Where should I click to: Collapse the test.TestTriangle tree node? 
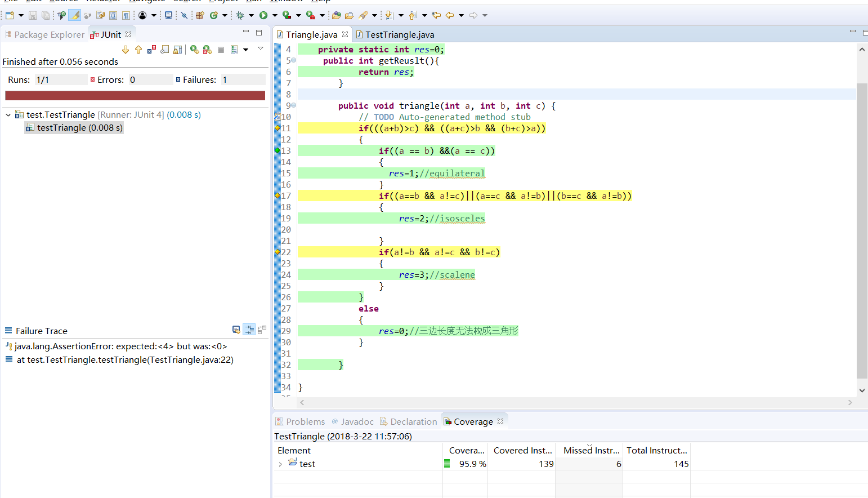(8, 115)
